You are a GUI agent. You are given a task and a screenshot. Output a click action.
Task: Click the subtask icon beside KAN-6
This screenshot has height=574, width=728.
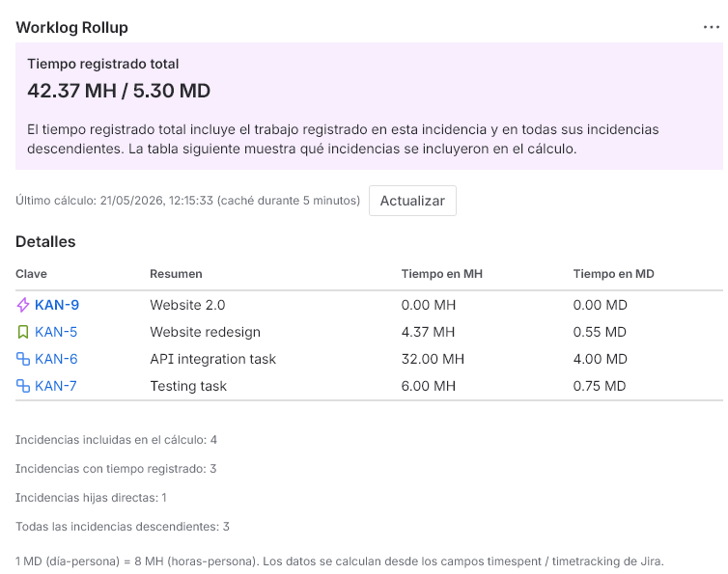tap(23, 359)
